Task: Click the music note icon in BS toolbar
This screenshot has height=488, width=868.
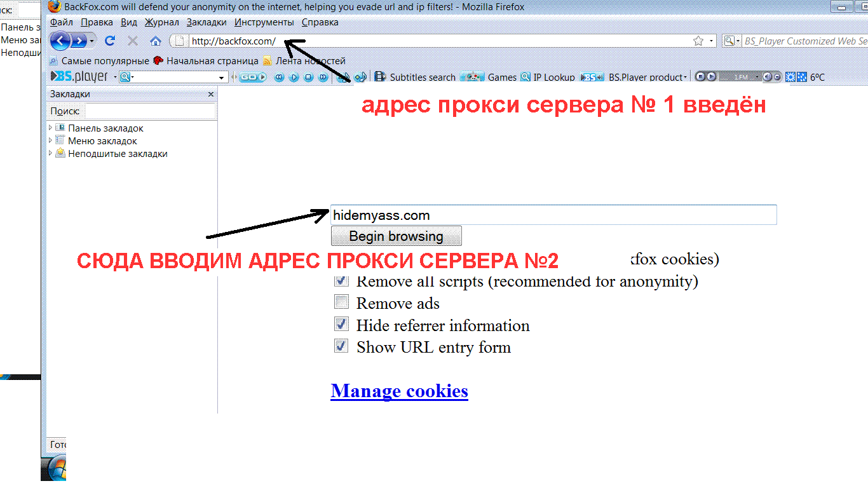Action: point(360,77)
